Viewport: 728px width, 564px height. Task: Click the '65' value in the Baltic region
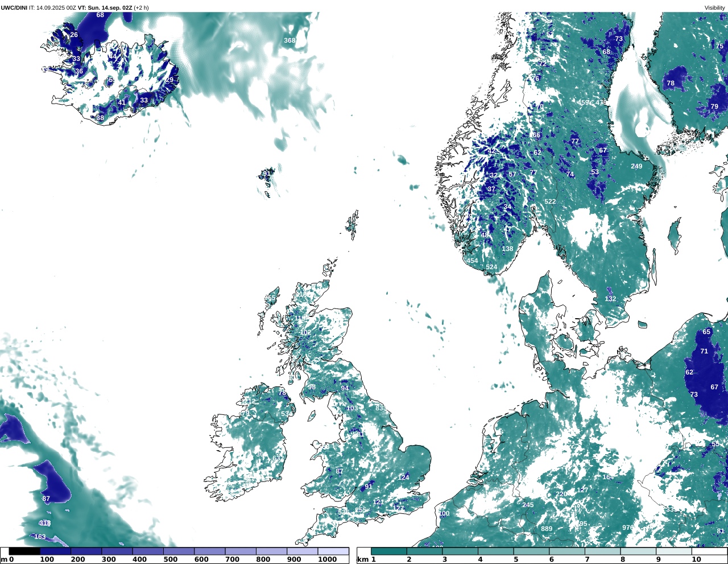pyautogui.click(x=706, y=332)
